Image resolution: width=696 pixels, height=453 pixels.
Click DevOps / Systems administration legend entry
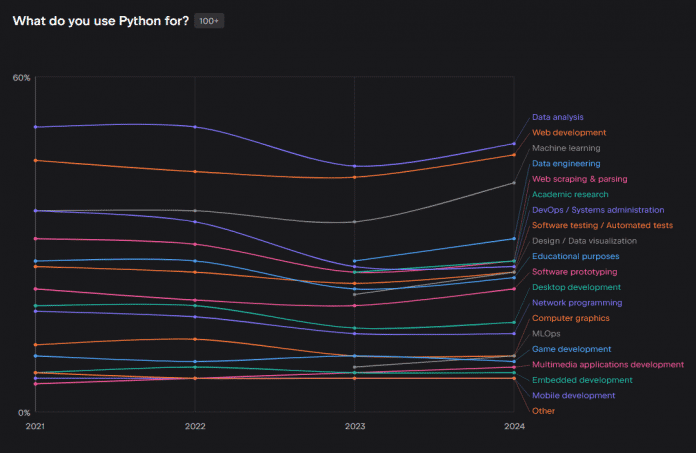pyautogui.click(x=597, y=210)
